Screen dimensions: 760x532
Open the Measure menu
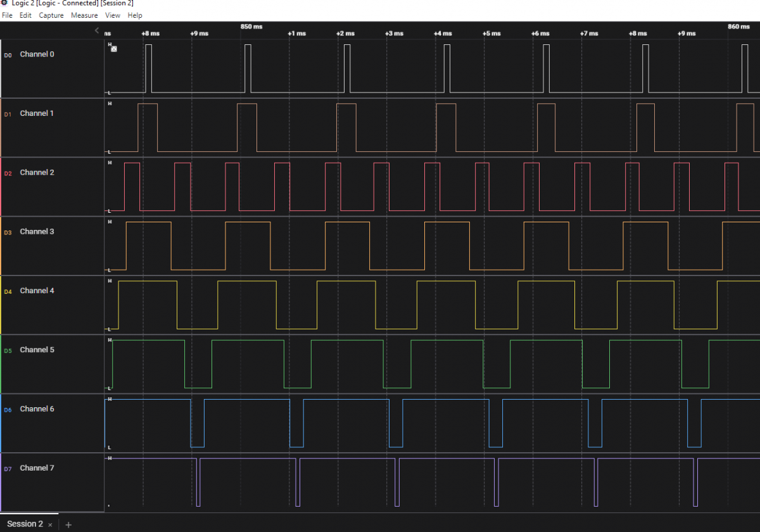(x=84, y=15)
